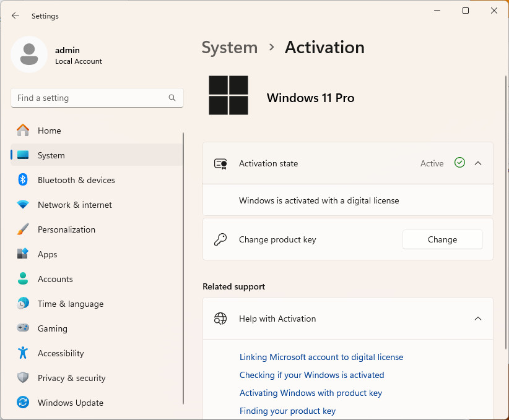The width and height of the screenshot is (509, 420).
Task: Click the Related support heading
Action: point(233,286)
